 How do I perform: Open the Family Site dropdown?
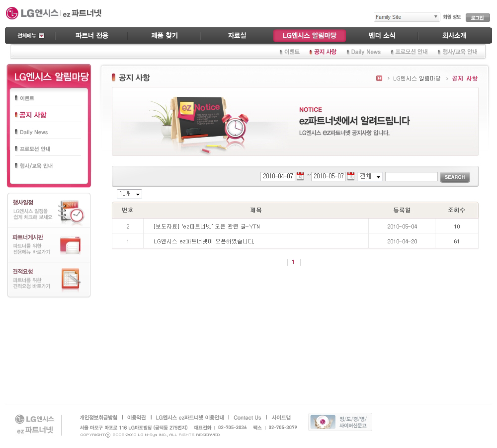coord(407,17)
